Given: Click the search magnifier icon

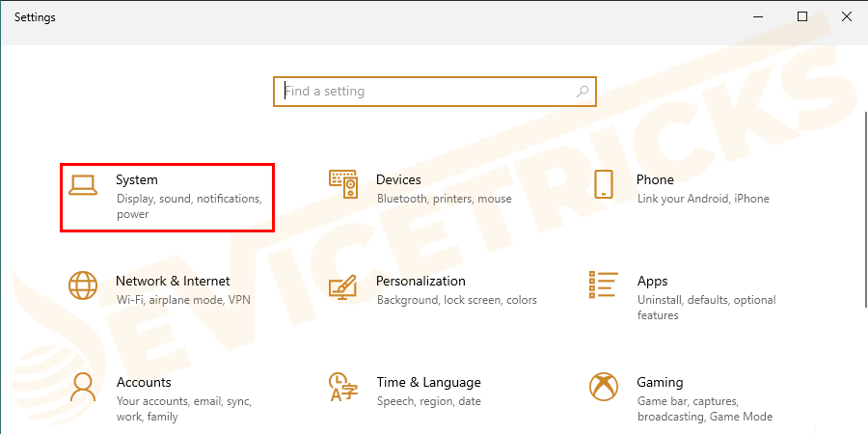Looking at the screenshot, I should (583, 92).
